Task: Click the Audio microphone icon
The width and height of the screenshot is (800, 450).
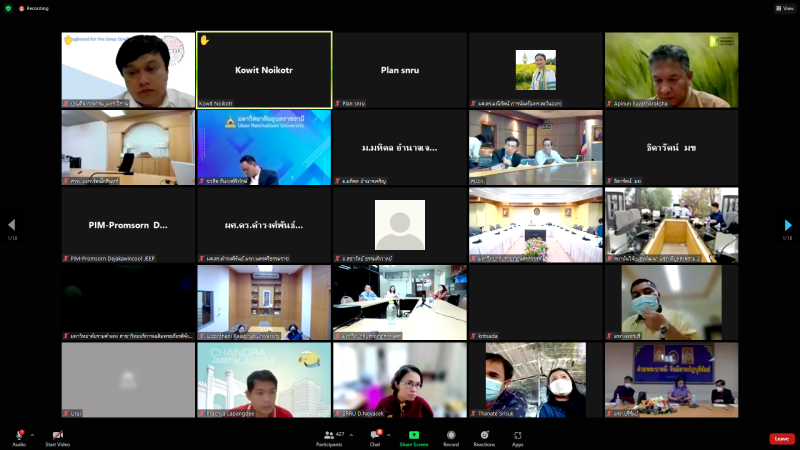Action: point(19,435)
